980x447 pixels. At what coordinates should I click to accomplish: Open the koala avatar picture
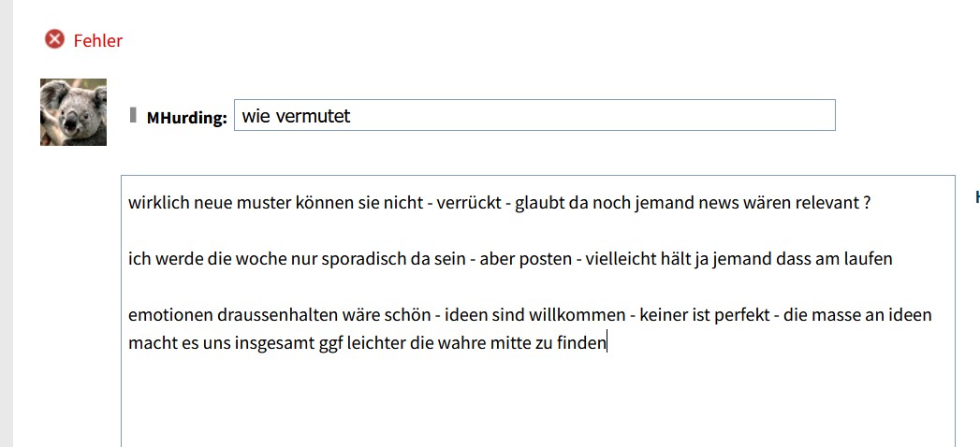coord(73,112)
